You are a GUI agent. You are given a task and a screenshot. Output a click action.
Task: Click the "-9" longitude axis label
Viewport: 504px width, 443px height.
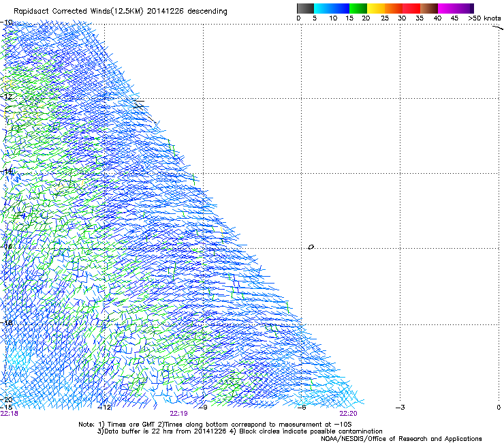click(203, 408)
